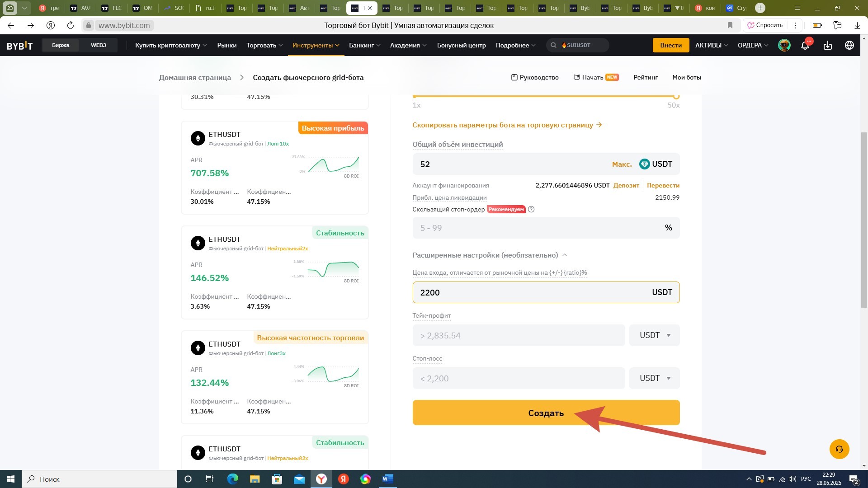Viewport: 868px width, 488px height.
Task: Select the ETHUSDT Long3x bot card
Action: [x=275, y=377]
